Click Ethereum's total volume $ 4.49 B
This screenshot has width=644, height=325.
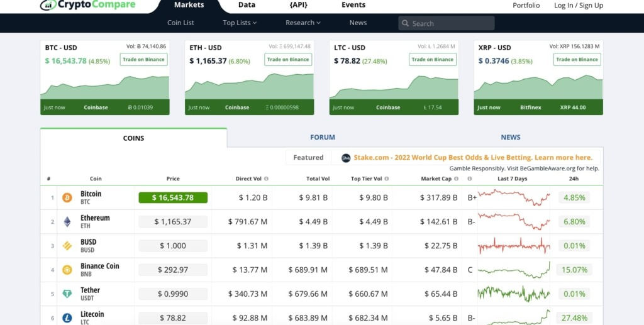pyautogui.click(x=313, y=222)
